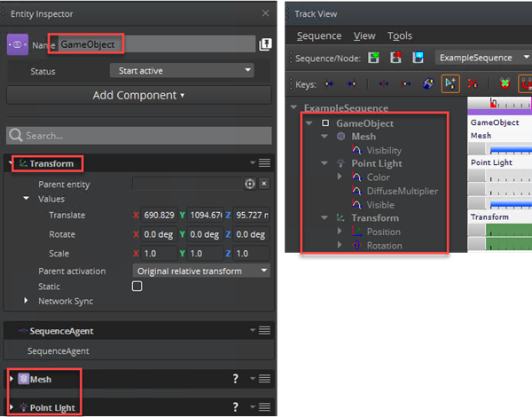Open the Parent activation dropdown
The image size is (532, 417).
(x=201, y=271)
